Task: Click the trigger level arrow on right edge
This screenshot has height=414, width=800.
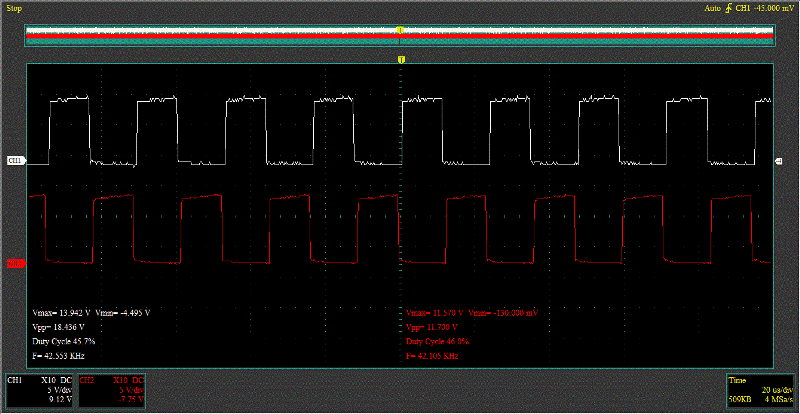Action: pyautogui.click(x=779, y=160)
